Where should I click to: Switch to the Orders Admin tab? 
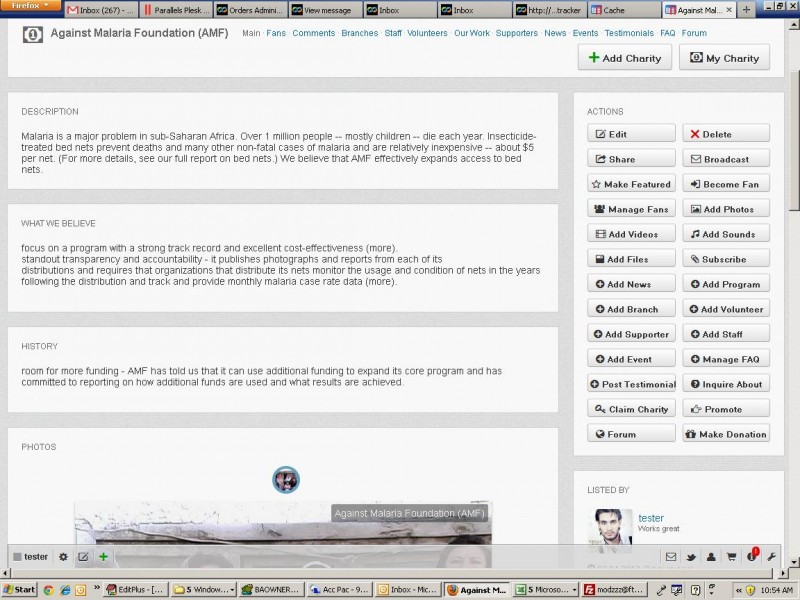(251, 10)
